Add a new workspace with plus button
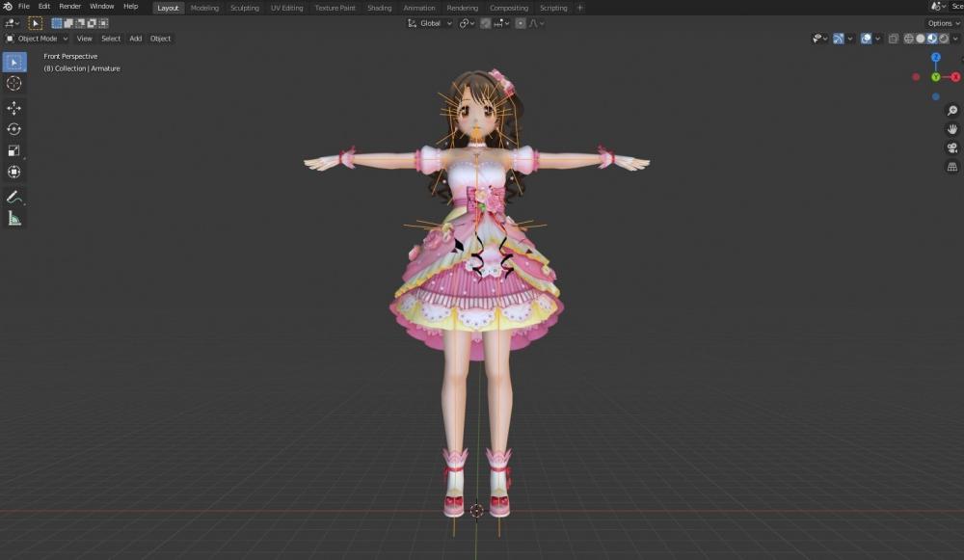 click(x=579, y=8)
